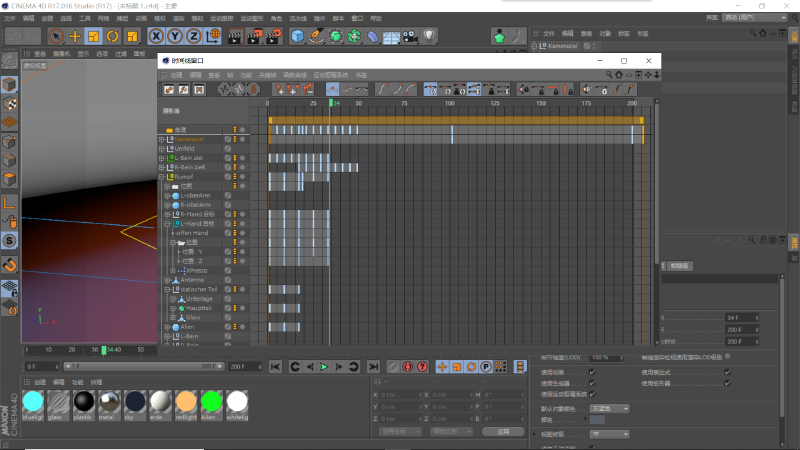This screenshot has width=800, height=450.
Task: Open the default object color dropdown
Action: pyautogui.click(x=610, y=409)
